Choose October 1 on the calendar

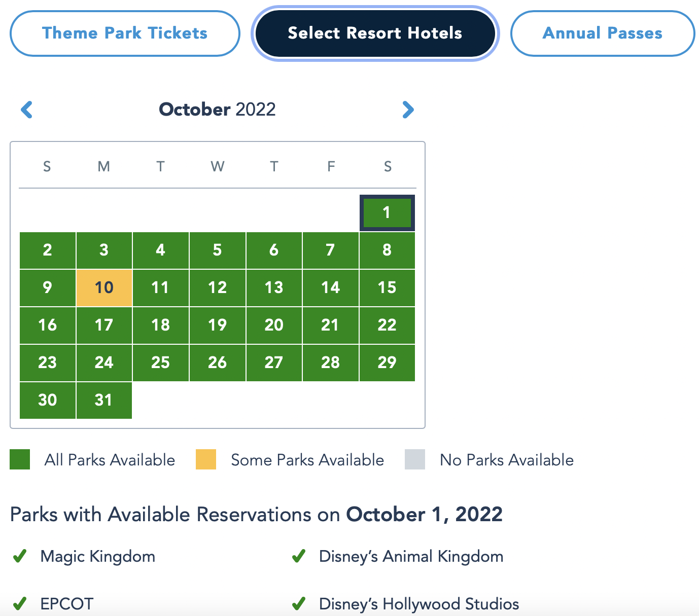pyautogui.click(x=387, y=213)
